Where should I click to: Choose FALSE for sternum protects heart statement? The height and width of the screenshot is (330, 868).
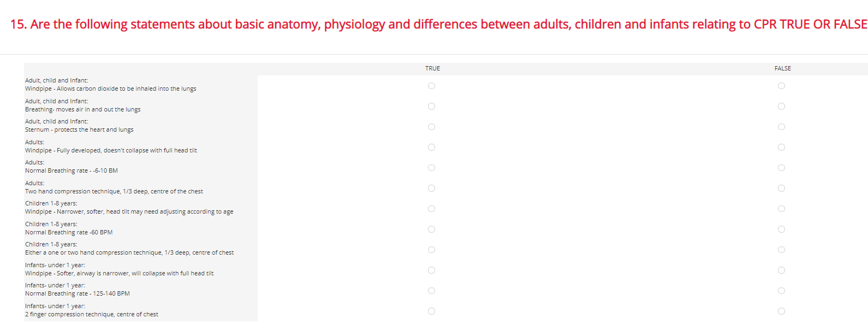coord(781,127)
